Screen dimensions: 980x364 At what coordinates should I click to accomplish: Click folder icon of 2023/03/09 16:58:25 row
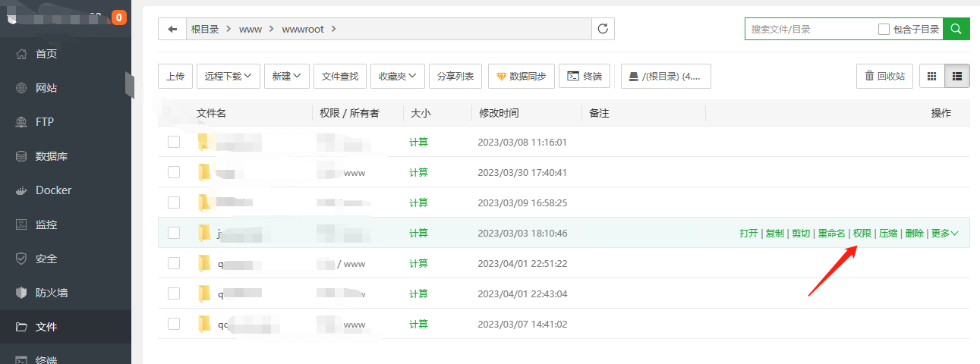[204, 202]
